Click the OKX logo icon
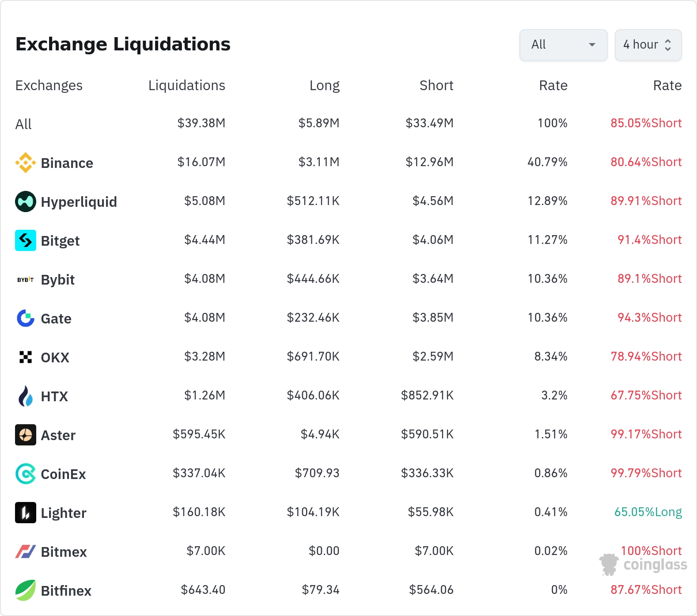This screenshot has height=616, width=697. tap(26, 357)
